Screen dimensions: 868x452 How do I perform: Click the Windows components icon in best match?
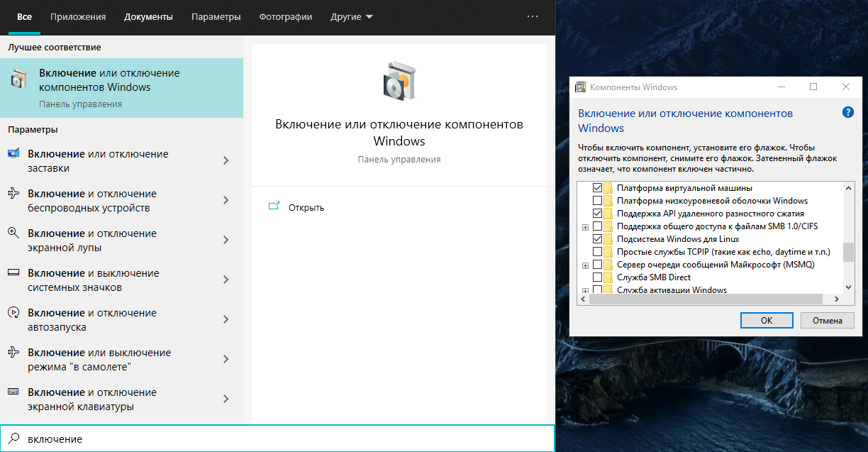(x=19, y=80)
